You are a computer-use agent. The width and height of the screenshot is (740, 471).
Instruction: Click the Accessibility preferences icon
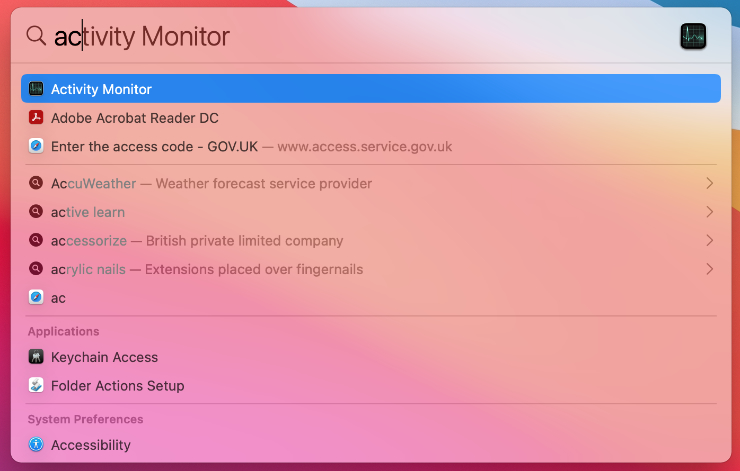click(36, 444)
